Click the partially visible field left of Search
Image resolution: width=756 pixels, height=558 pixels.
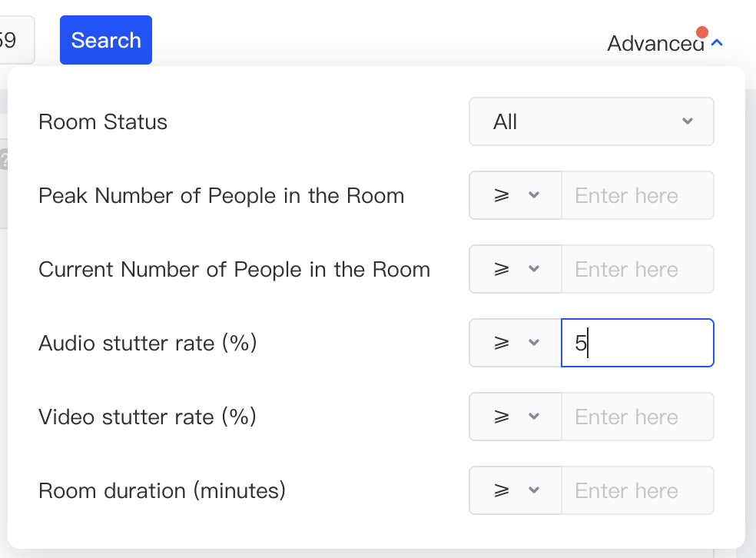[x=15, y=40]
